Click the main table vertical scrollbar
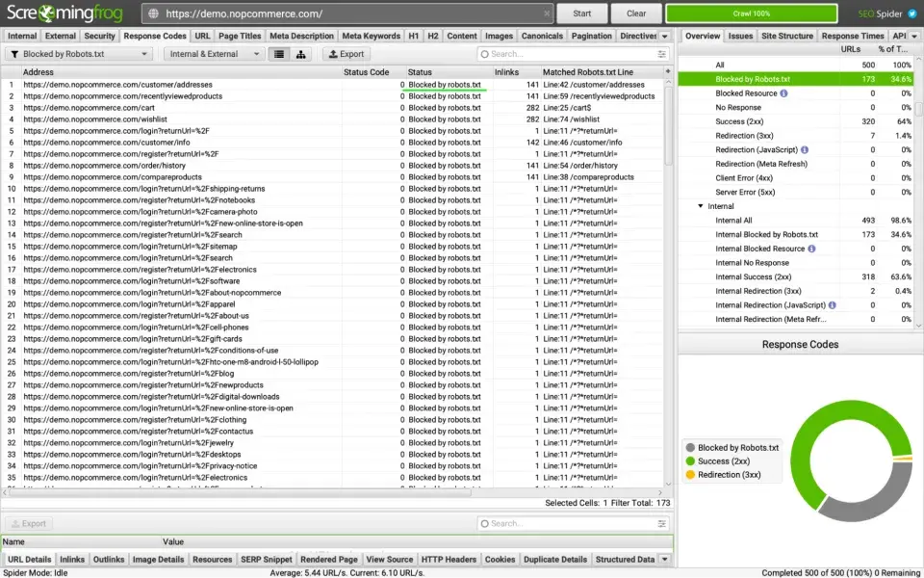Image resolution: width=924 pixels, height=578 pixels. (668, 124)
